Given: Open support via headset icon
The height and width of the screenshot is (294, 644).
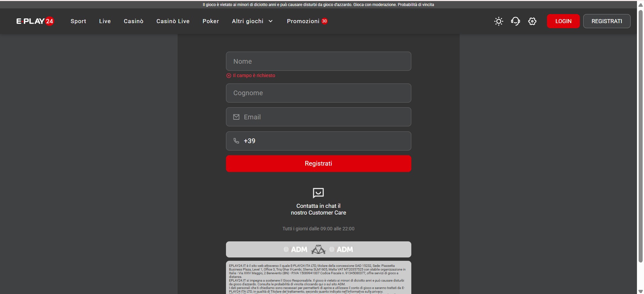Looking at the screenshot, I should (x=515, y=21).
